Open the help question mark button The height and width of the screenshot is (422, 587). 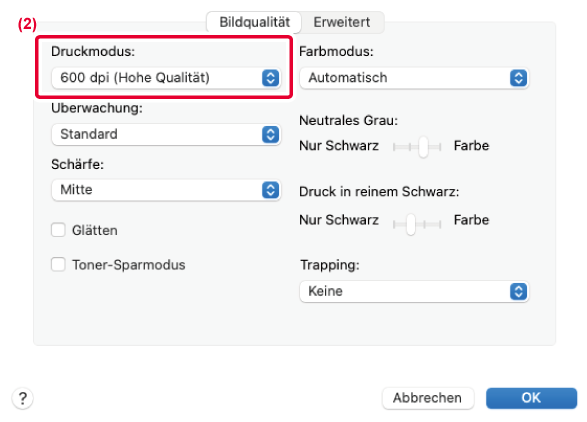click(x=23, y=398)
